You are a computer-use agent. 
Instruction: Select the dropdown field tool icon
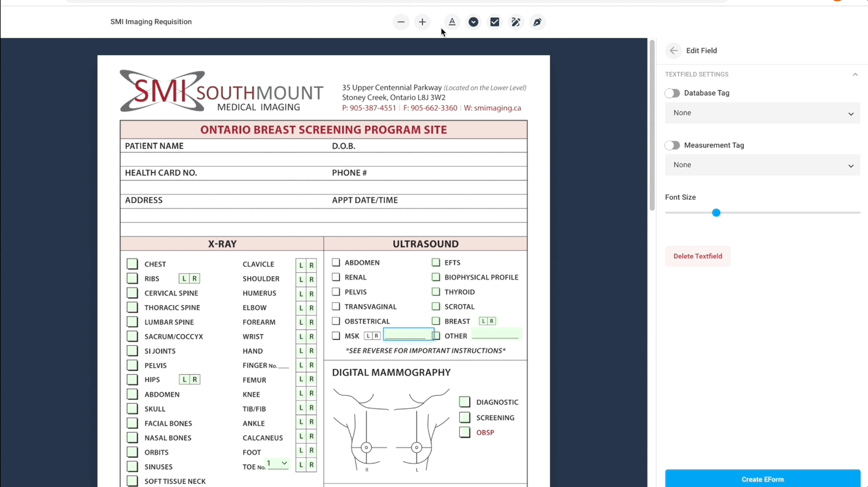click(x=474, y=22)
